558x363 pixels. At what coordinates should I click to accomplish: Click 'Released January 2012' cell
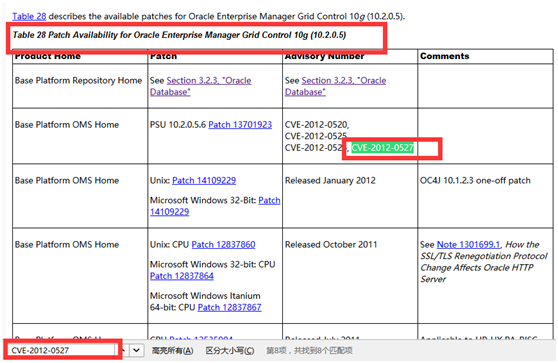point(330,180)
